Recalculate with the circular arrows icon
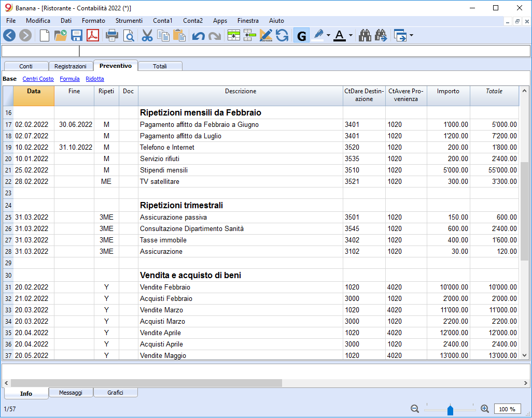Screen dimensions: 532x418 click(282, 35)
